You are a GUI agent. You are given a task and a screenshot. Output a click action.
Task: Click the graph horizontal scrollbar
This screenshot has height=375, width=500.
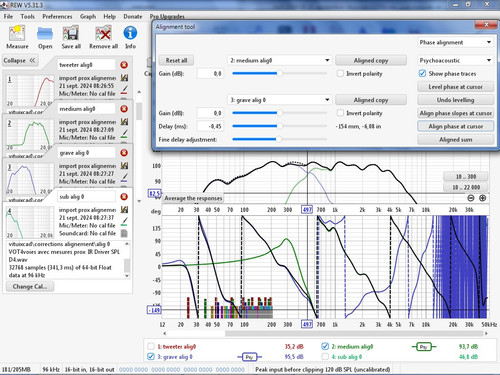point(354,333)
